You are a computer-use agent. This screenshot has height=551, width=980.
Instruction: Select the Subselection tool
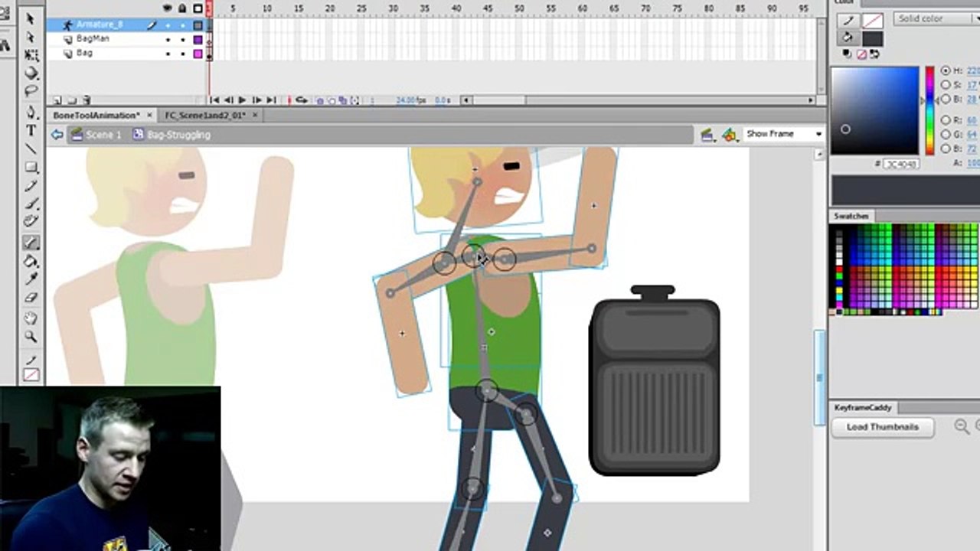pos(31,37)
